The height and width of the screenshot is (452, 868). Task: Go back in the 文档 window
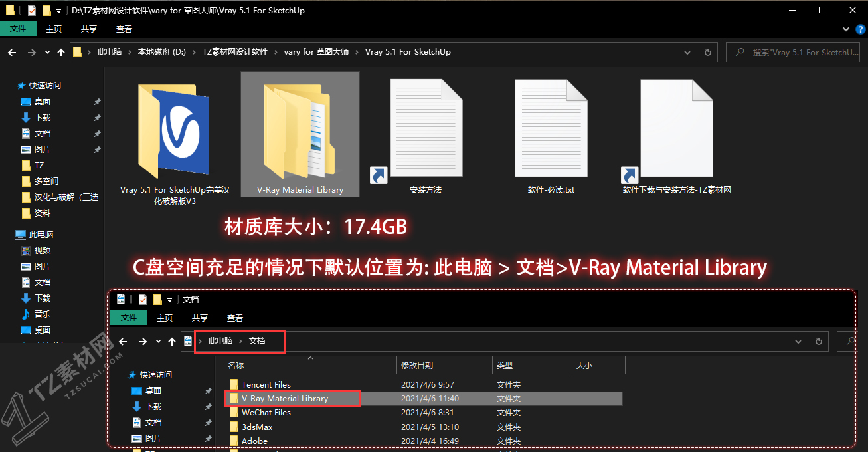123,341
